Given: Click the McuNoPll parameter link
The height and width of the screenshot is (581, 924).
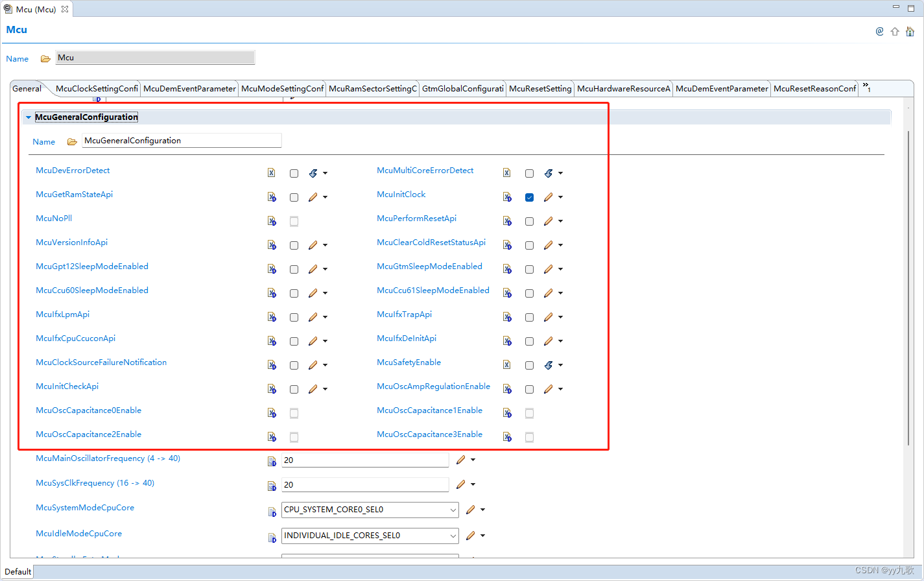Looking at the screenshot, I should (x=54, y=219).
